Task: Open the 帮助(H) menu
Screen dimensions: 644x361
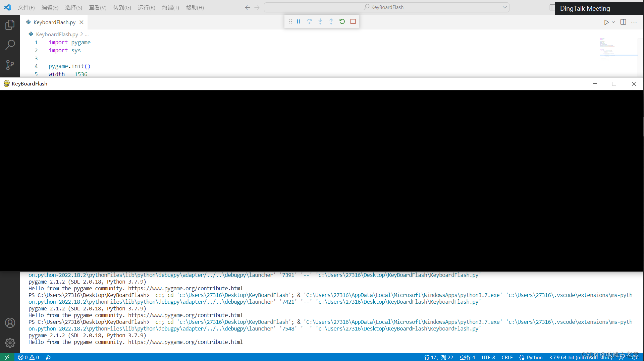Action: pos(195,7)
